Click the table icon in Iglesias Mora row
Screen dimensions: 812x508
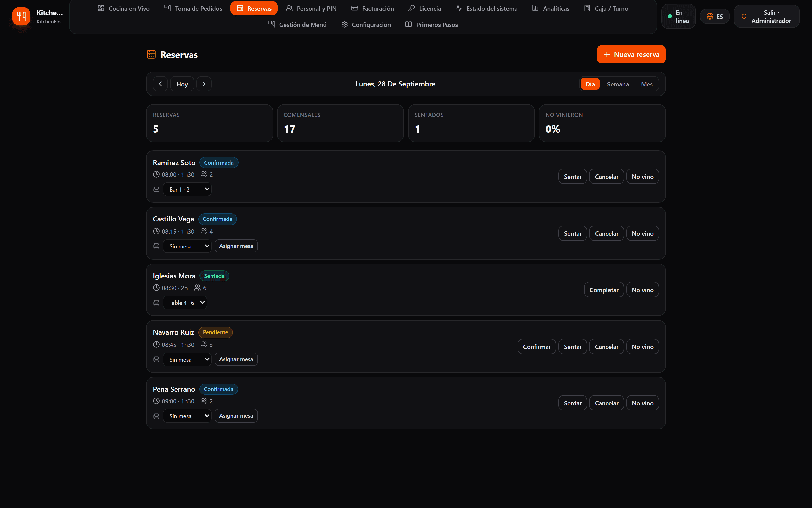point(156,303)
